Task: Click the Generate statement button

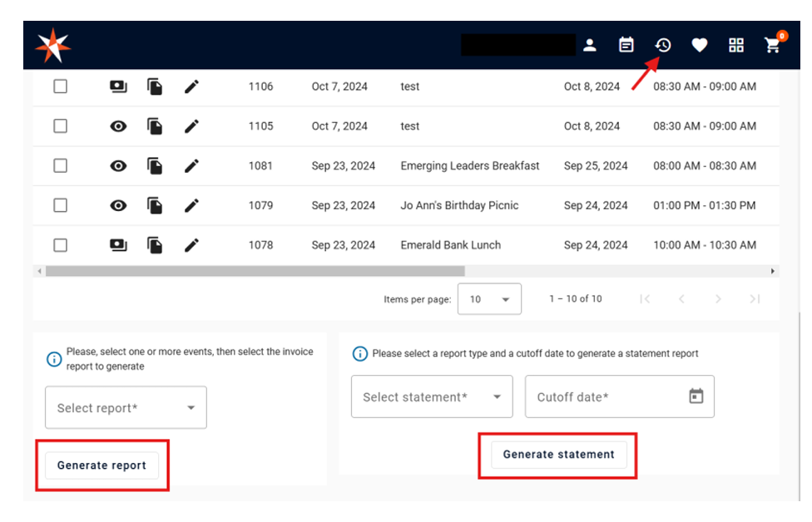Action: click(x=558, y=455)
